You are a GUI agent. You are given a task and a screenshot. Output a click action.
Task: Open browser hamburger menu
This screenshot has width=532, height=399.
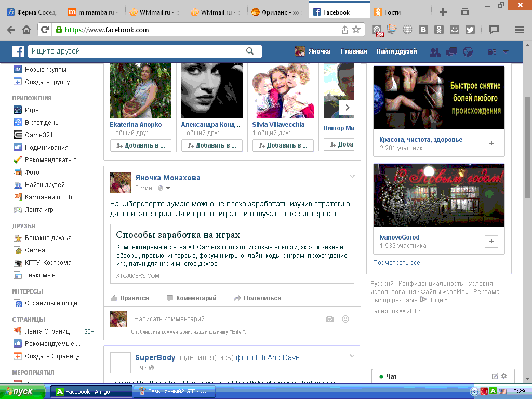pyautogui.click(x=520, y=30)
